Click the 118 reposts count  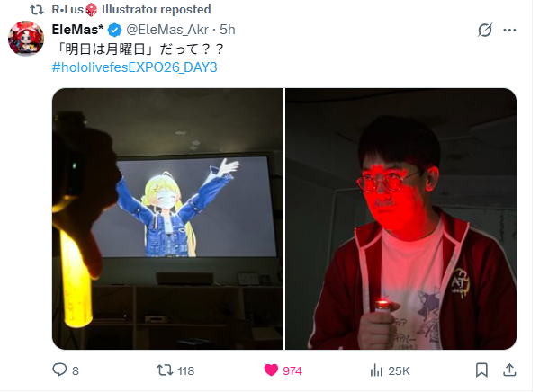(x=186, y=370)
